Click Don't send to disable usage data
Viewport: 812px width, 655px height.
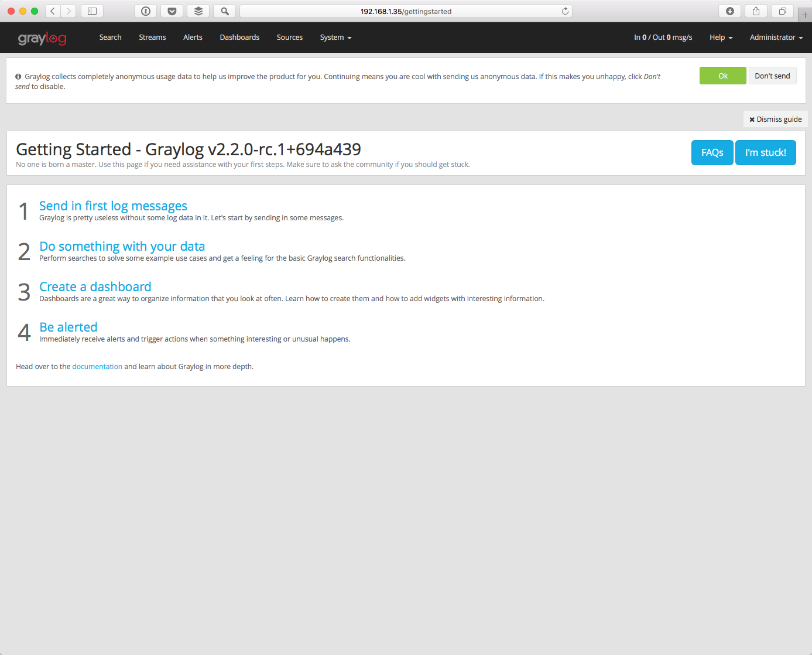(x=772, y=76)
